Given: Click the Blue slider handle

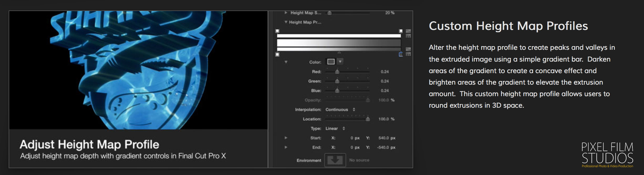Looking at the screenshot, I should (337, 91).
